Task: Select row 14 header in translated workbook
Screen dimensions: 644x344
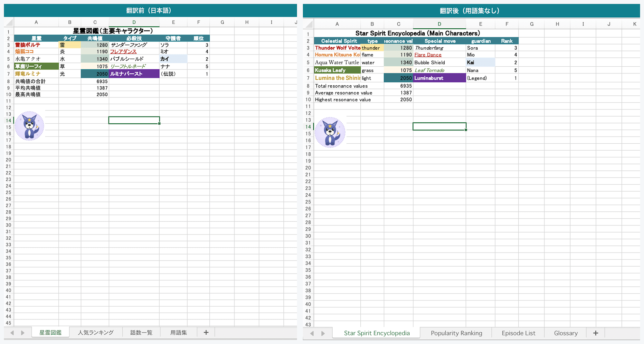Action: pos(308,127)
